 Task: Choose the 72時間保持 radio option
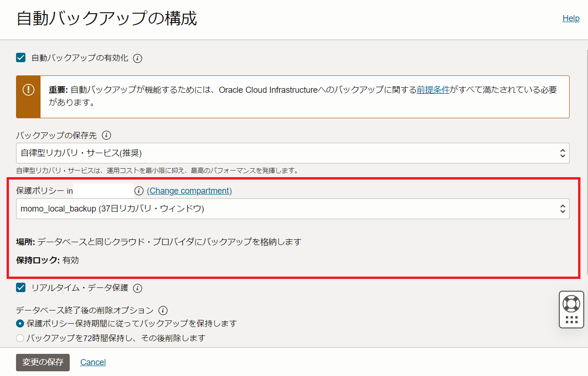pos(20,338)
